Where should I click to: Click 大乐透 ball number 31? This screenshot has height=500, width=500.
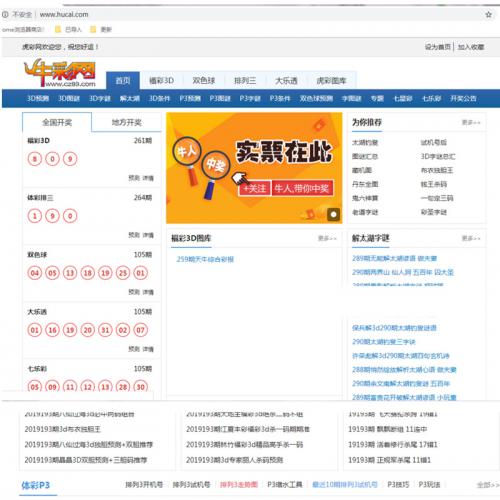click(105, 330)
